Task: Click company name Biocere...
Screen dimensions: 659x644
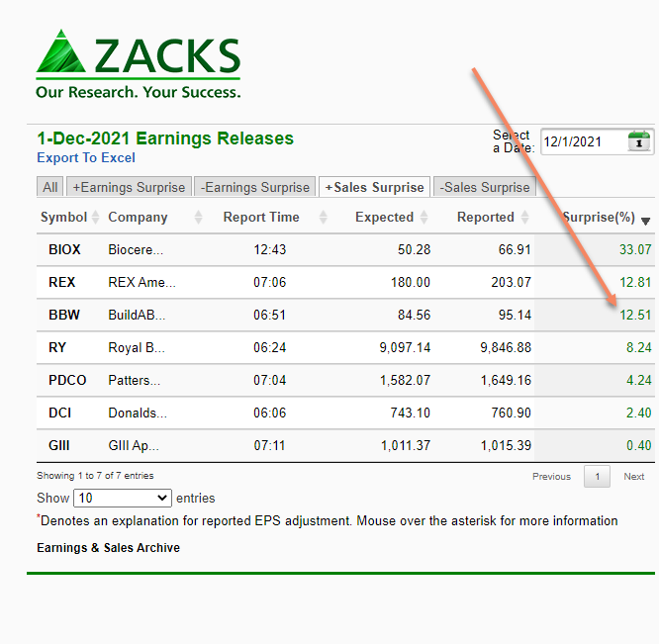Action: [x=136, y=249]
